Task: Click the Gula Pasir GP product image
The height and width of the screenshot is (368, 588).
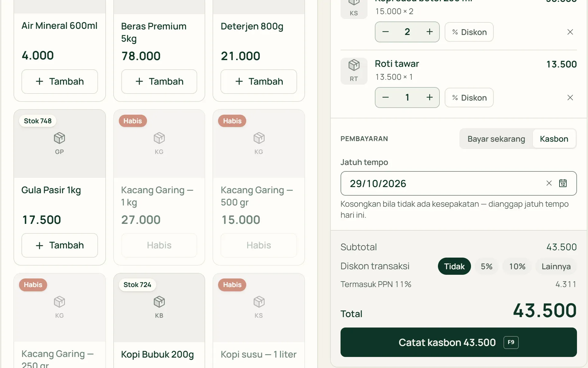Action: (59, 144)
